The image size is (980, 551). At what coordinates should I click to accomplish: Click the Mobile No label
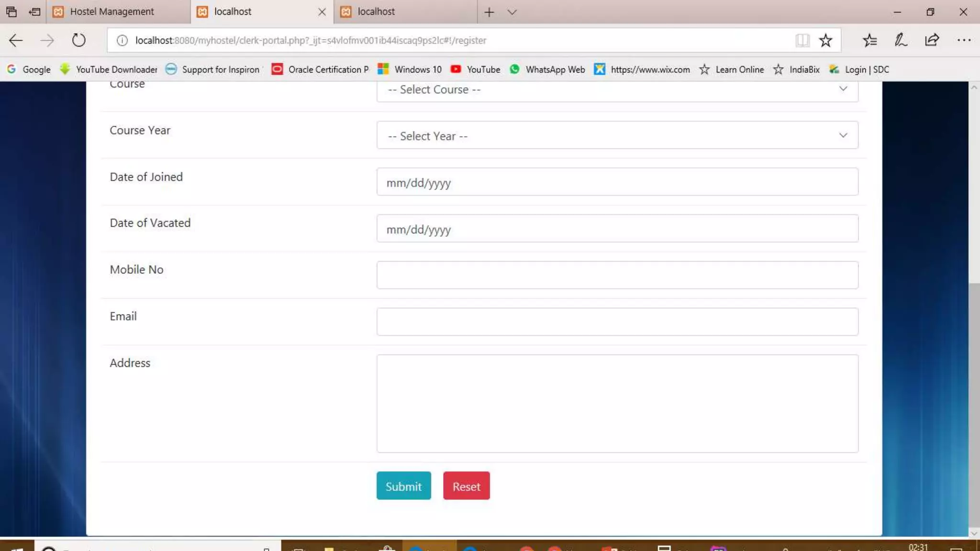click(x=136, y=270)
